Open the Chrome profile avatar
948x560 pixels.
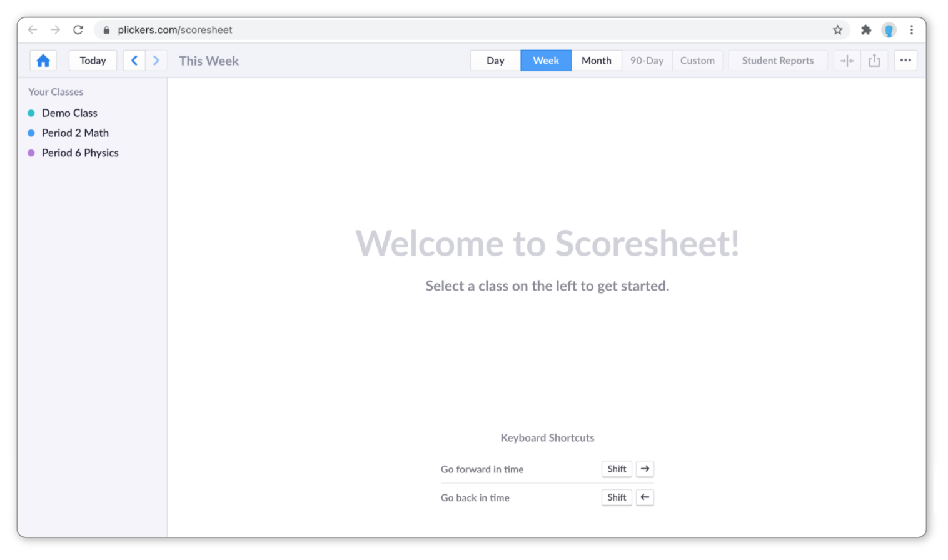click(889, 29)
